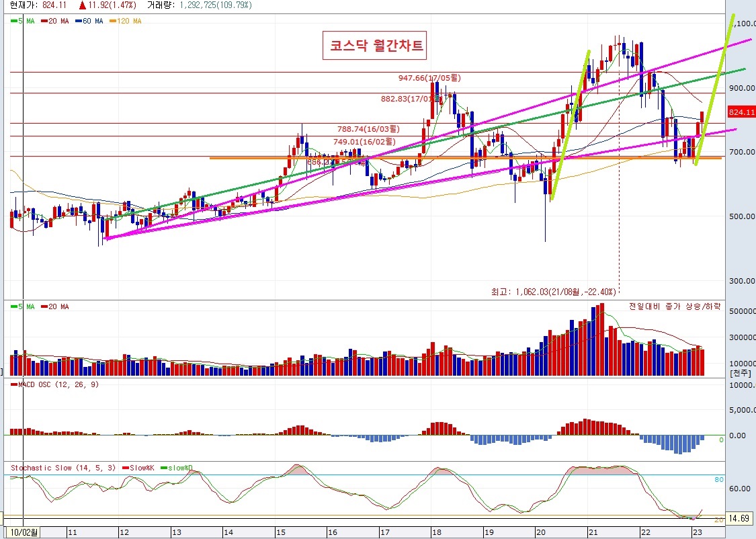Select the 947.66(17/05월) price label
This screenshot has width=756, height=539.
click(x=429, y=77)
